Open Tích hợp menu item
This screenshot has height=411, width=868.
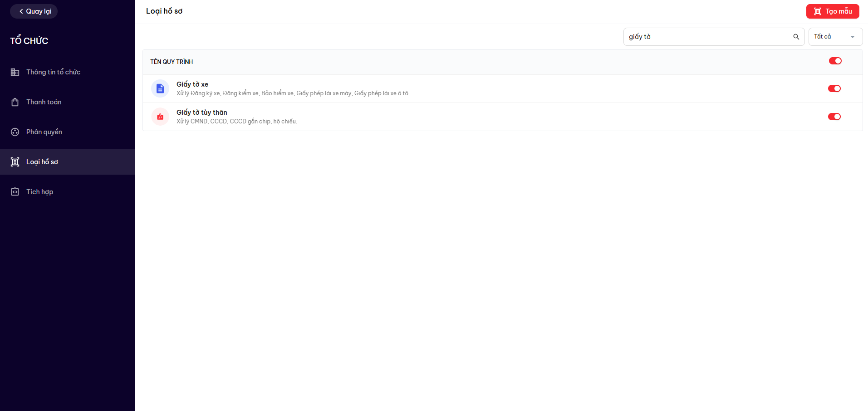click(x=68, y=192)
